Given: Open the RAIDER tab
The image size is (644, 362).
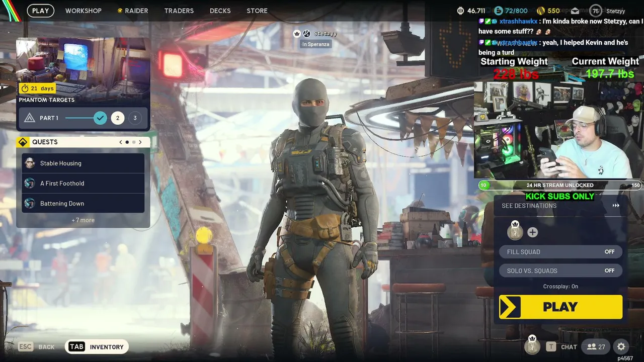Looking at the screenshot, I should coord(133,11).
